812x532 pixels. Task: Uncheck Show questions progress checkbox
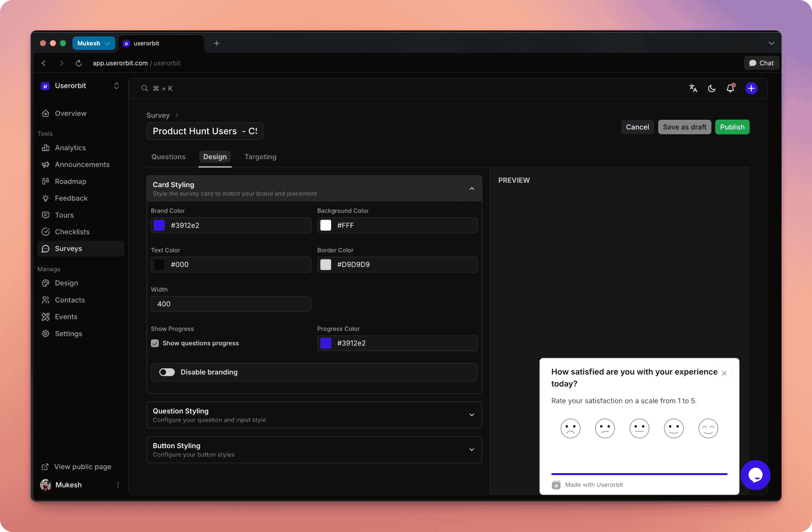coord(155,343)
